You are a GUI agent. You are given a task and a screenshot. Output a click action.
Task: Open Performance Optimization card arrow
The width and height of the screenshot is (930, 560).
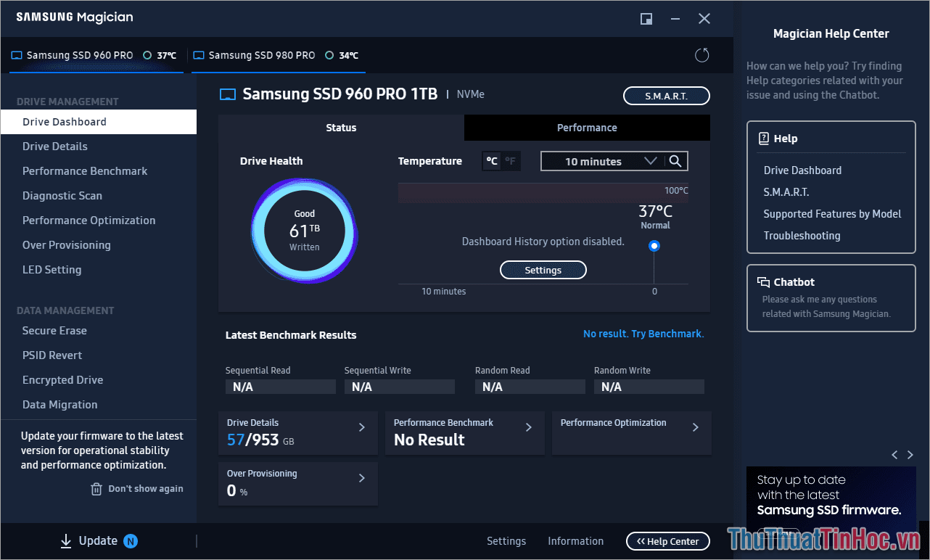click(696, 427)
